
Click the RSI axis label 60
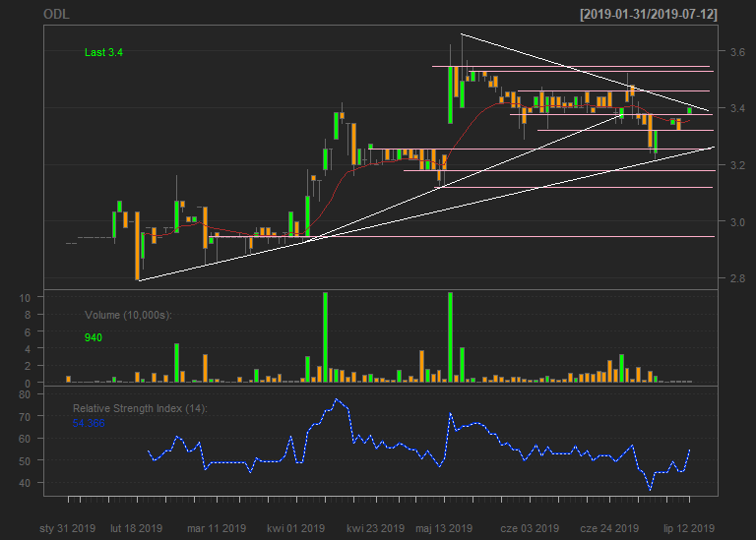(25, 439)
